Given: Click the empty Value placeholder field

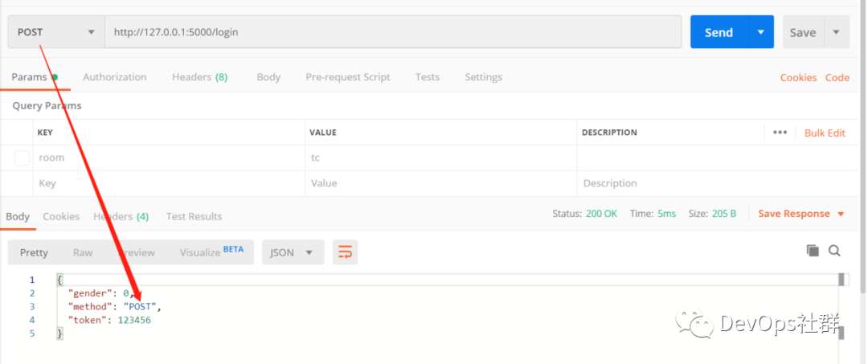Looking at the screenshot, I should tap(440, 183).
